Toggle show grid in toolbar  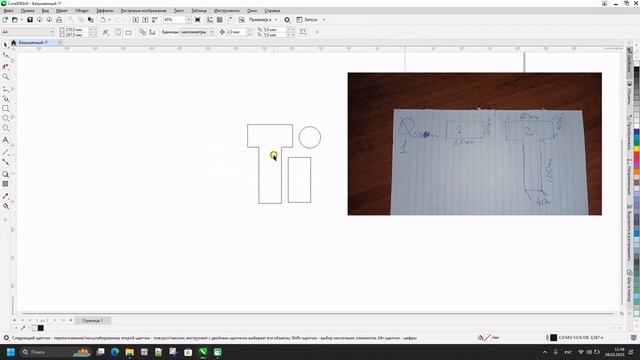pyautogui.click(x=220, y=20)
